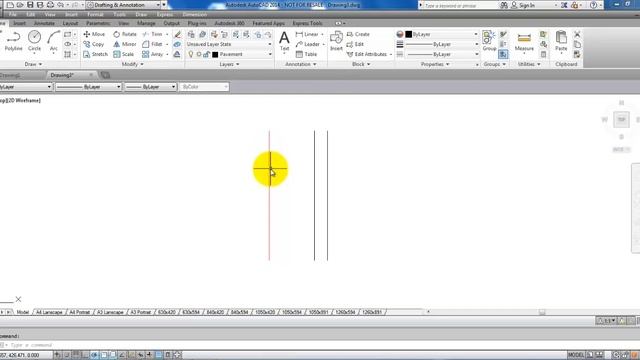Expand the Annotation panel
This screenshot has height=360, width=640.
(301, 64)
